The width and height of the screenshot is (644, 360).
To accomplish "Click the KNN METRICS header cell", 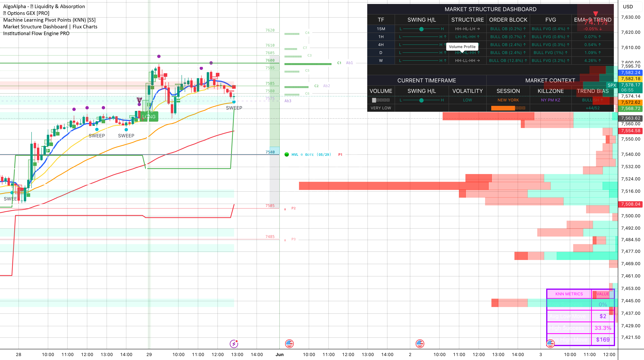I will [569, 294].
